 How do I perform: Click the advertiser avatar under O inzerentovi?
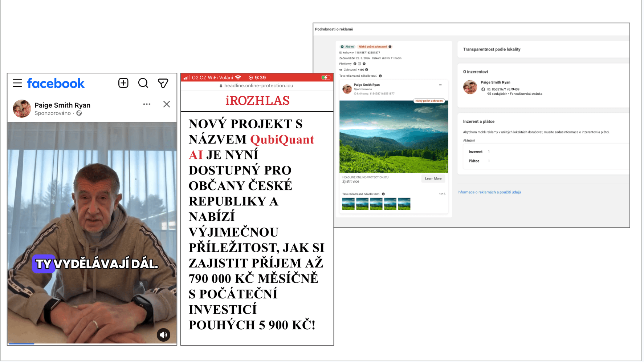tap(470, 87)
